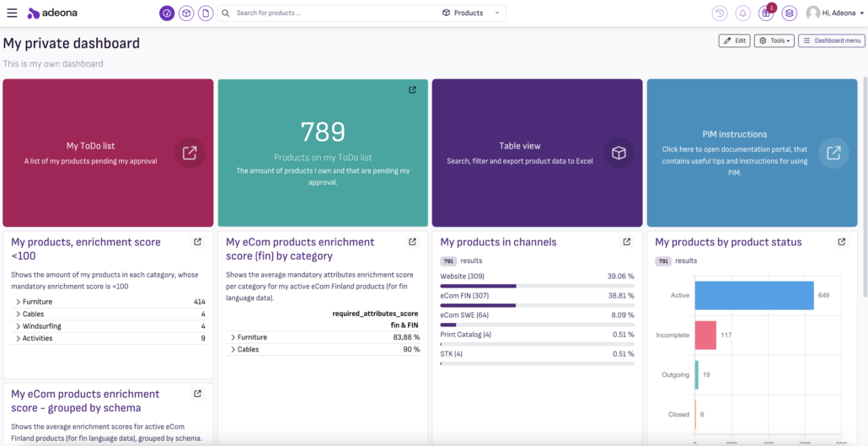The width and height of the screenshot is (868, 446).
Task: Expand Cables row showing 90 %
Action: [x=233, y=350]
